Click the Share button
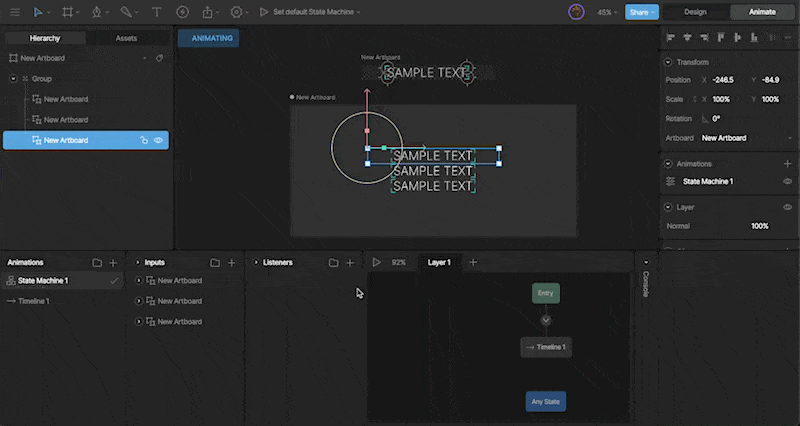The image size is (800, 426). click(641, 12)
